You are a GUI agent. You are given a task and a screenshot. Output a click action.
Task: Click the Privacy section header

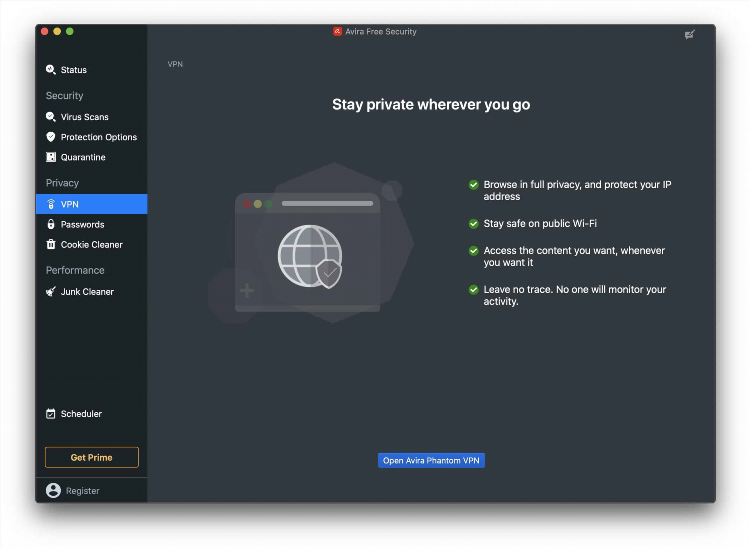[x=62, y=183]
